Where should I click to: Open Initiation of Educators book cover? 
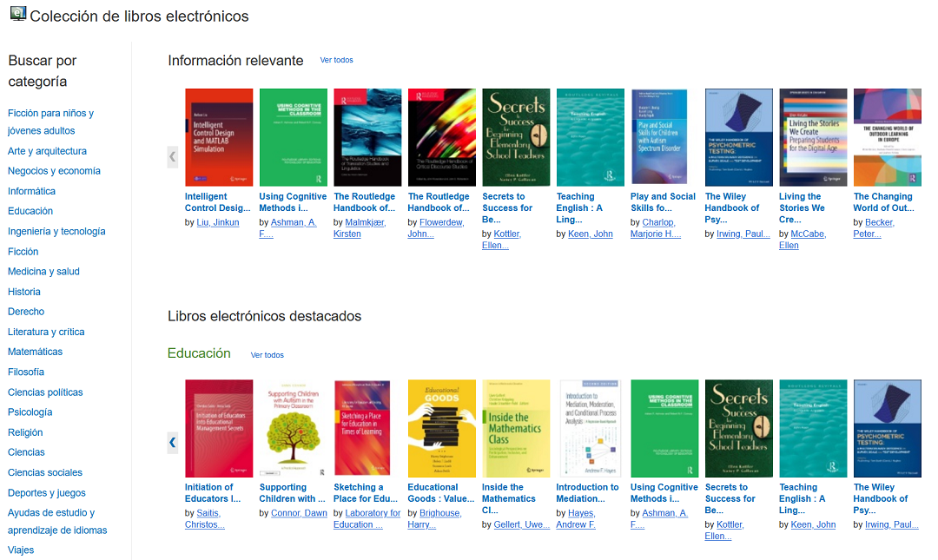pos(219,428)
